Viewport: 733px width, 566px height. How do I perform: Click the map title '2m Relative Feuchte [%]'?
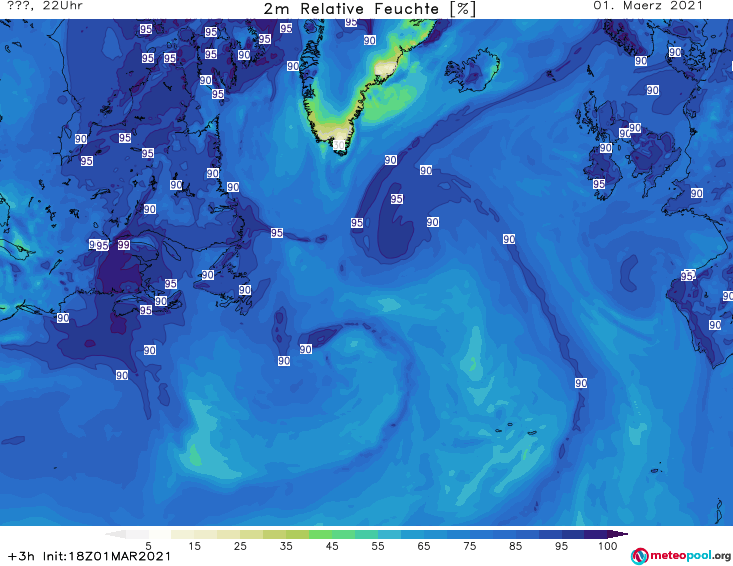point(369,9)
